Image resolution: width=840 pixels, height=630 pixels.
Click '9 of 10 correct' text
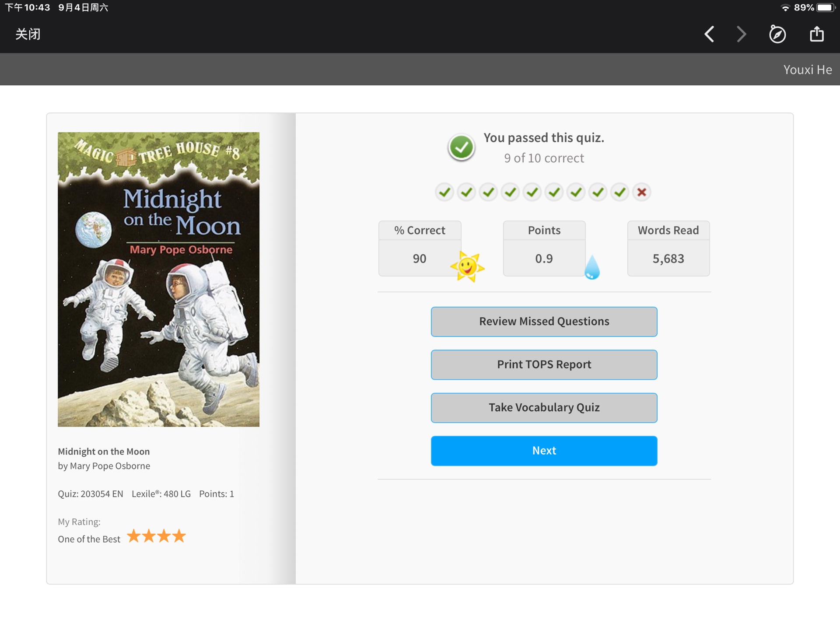[x=544, y=158]
